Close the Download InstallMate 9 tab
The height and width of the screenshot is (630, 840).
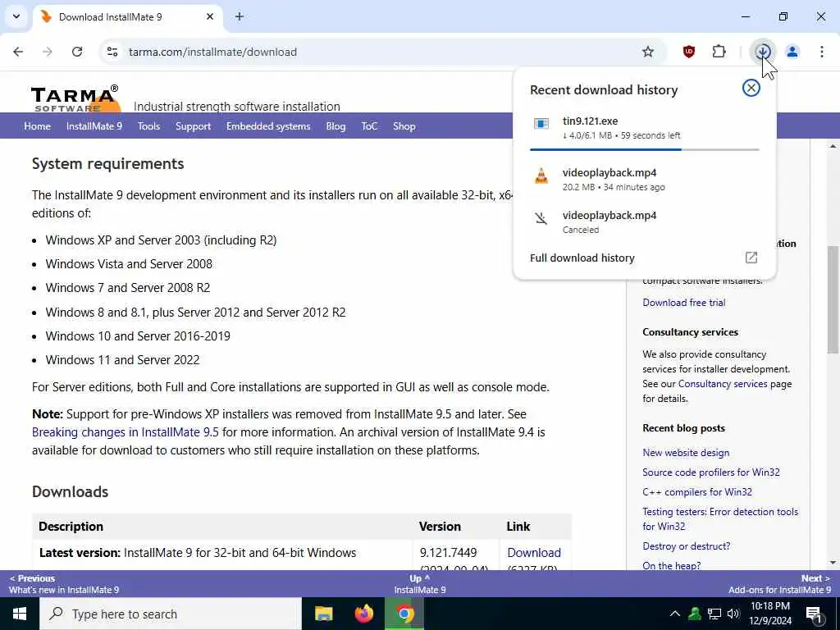click(x=210, y=16)
